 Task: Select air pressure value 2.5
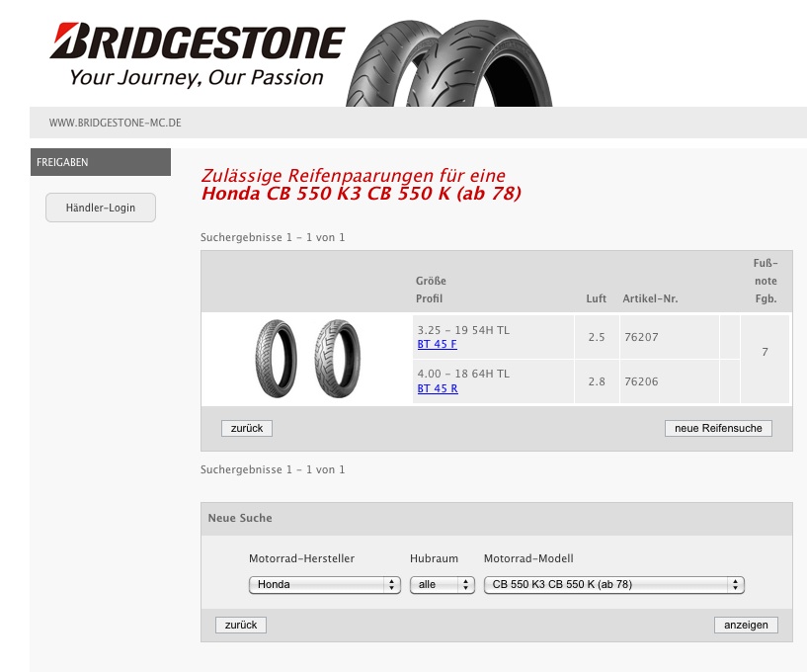click(597, 337)
